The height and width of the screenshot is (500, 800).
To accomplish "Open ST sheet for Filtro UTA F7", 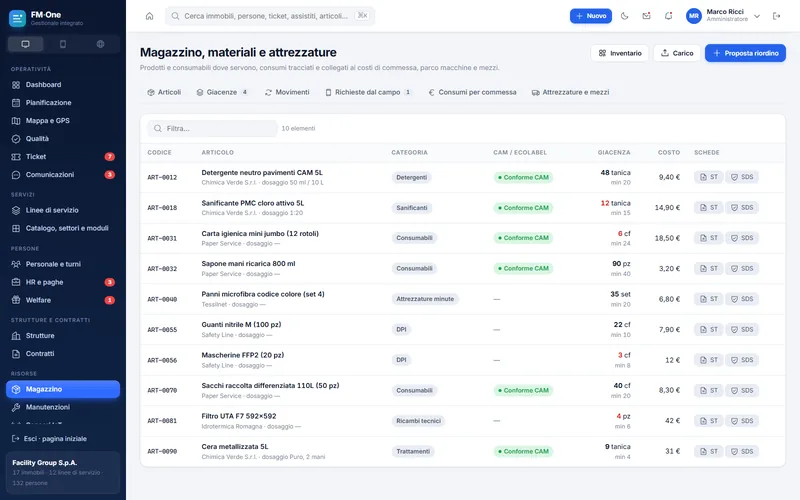I will (x=709, y=421).
